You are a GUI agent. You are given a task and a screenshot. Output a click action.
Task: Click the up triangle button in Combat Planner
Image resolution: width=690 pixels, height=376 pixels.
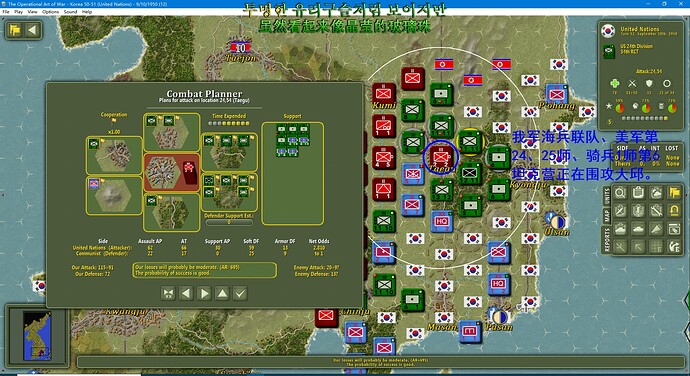[222, 293]
